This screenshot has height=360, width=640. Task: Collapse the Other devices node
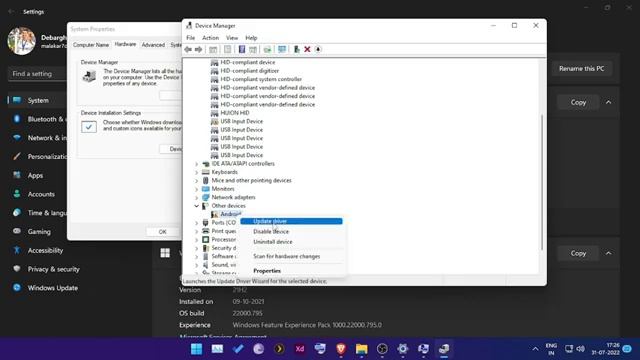(196, 206)
